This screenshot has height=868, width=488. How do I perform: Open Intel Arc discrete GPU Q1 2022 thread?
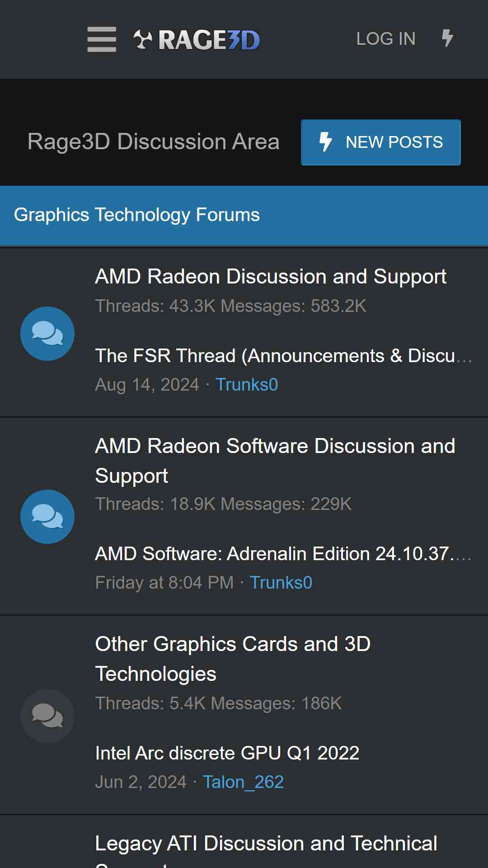tap(227, 753)
